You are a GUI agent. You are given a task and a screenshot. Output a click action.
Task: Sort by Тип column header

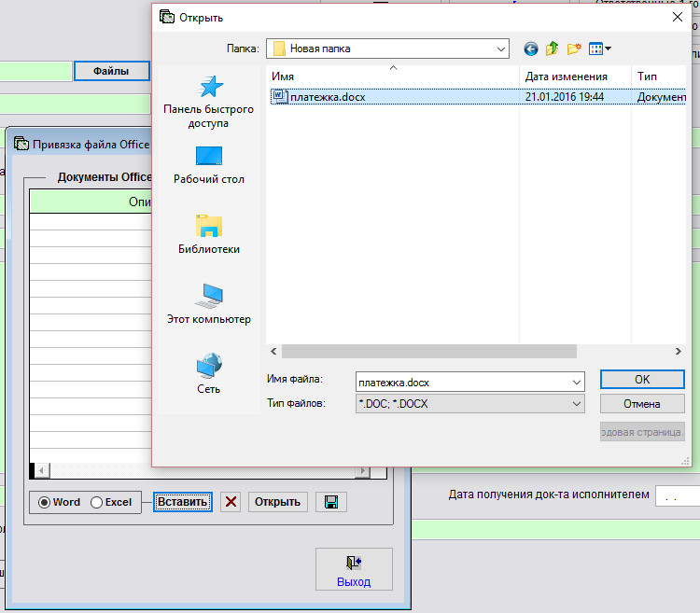pos(659,77)
